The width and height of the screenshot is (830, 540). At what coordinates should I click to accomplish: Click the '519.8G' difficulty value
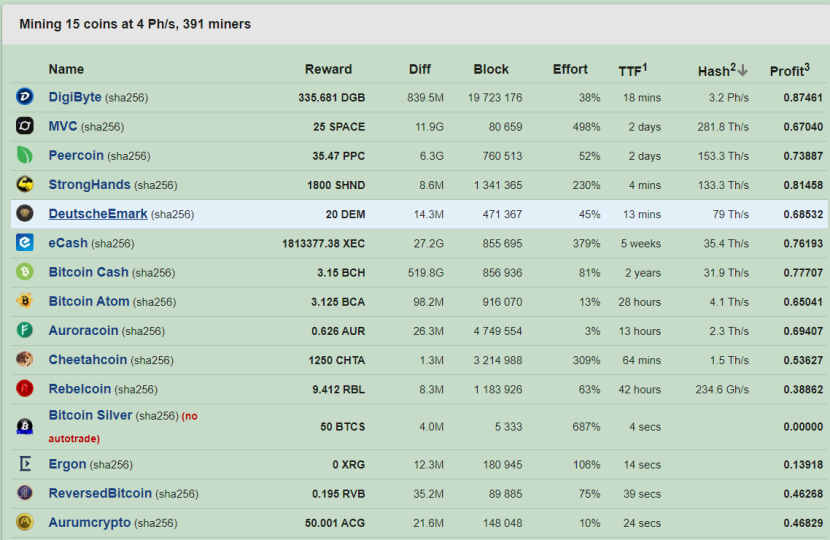(x=426, y=273)
